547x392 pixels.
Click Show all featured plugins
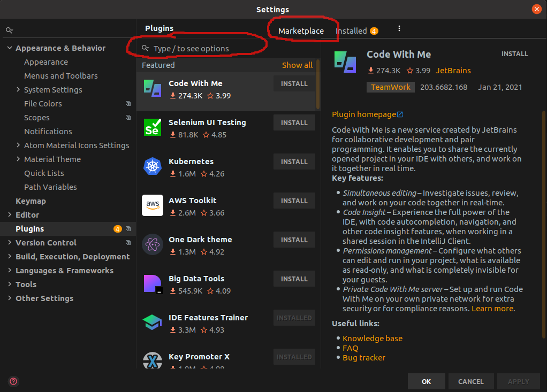297,65
